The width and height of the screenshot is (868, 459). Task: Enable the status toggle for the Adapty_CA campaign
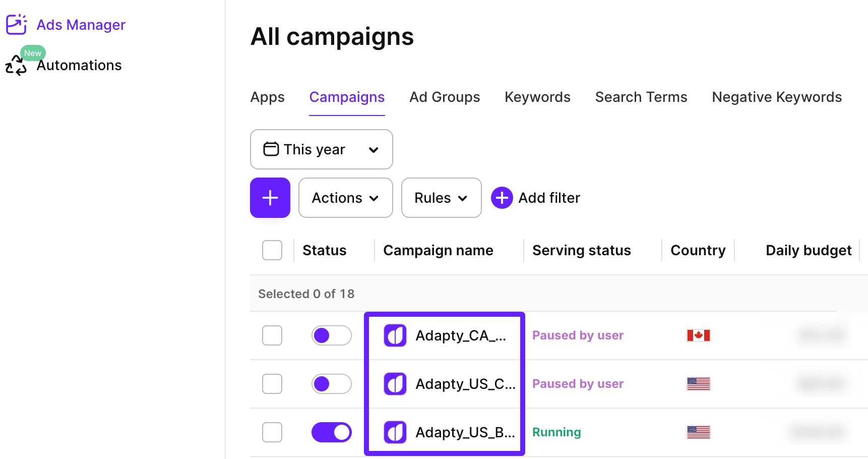tap(332, 335)
